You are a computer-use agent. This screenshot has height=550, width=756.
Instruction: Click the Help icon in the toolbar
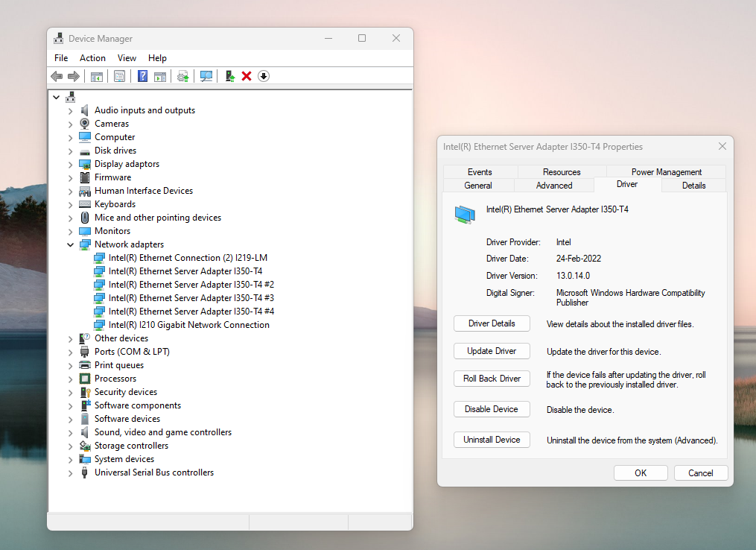coord(142,75)
